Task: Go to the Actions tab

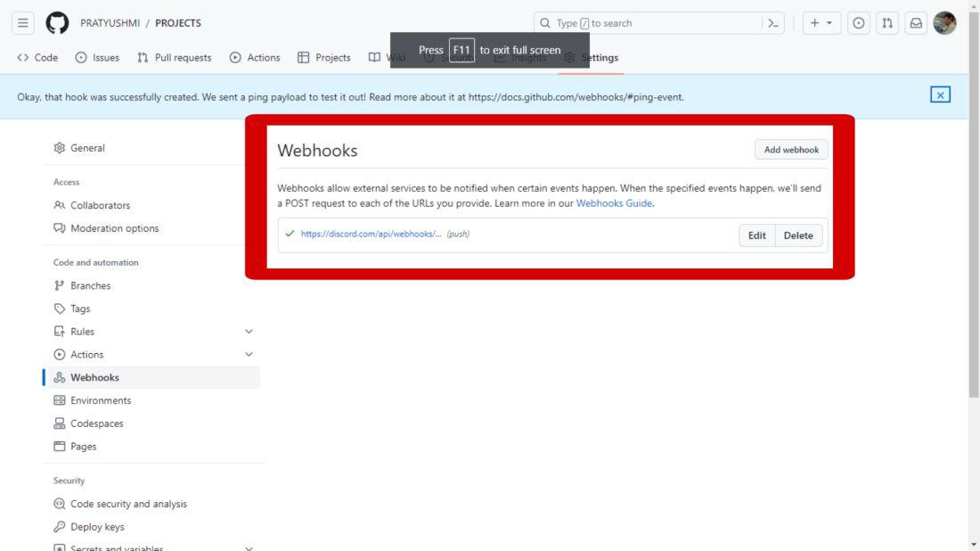Action: tap(255, 58)
